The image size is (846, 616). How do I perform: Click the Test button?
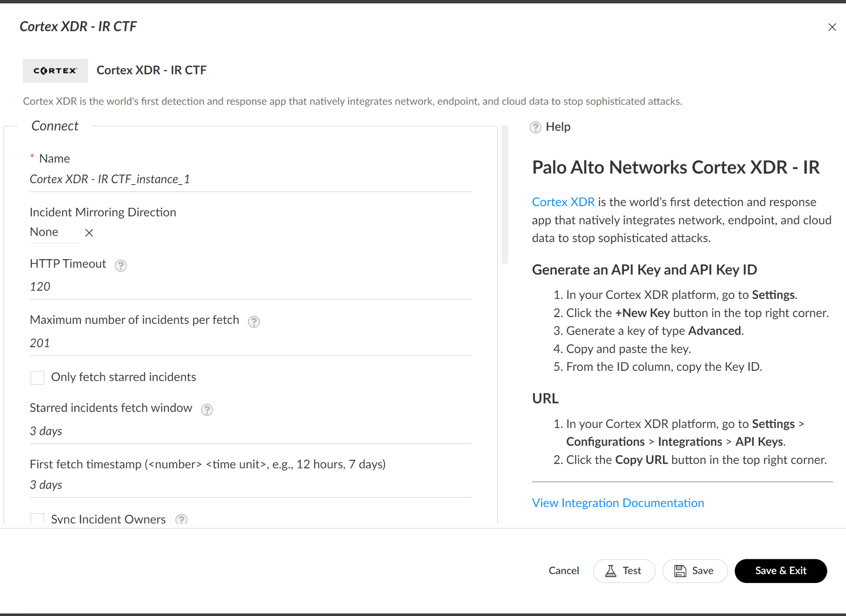pos(624,571)
